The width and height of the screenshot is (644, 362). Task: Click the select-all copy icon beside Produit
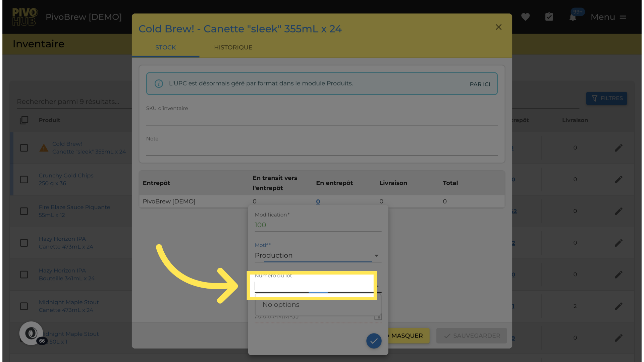click(24, 120)
